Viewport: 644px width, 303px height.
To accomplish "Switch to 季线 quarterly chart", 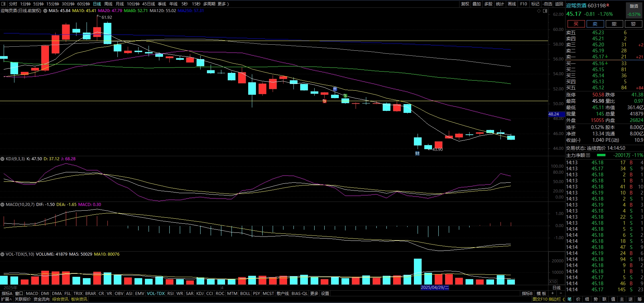I will [x=162, y=4].
